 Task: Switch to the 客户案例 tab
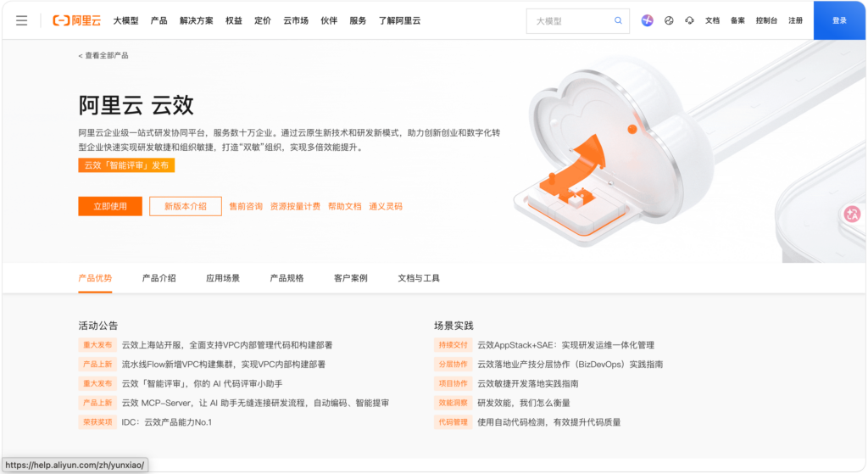coord(350,278)
